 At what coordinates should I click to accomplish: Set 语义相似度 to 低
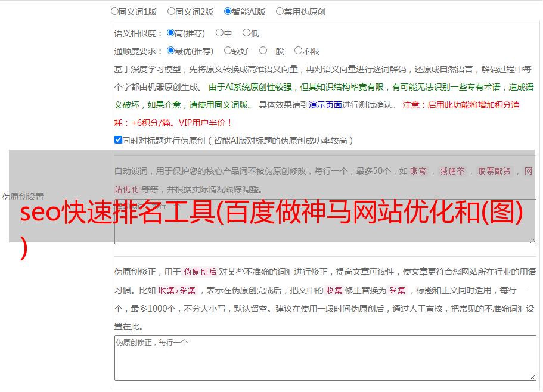coord(247,33)
